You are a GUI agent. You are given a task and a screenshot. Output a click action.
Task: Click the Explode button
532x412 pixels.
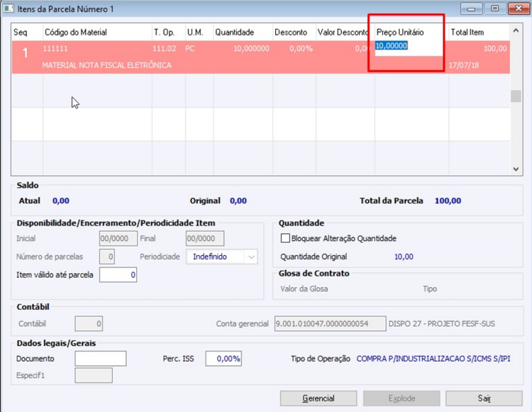[x=401, y=398]
